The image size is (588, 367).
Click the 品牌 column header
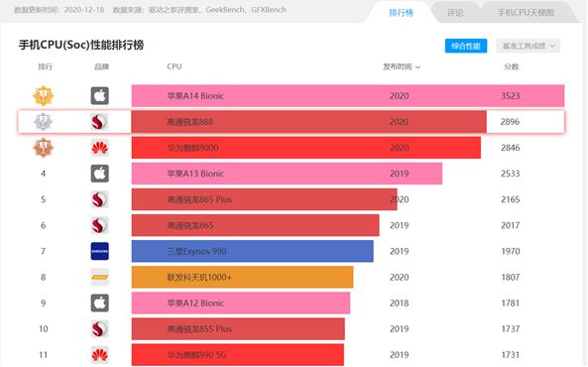[x=101, y=66]
